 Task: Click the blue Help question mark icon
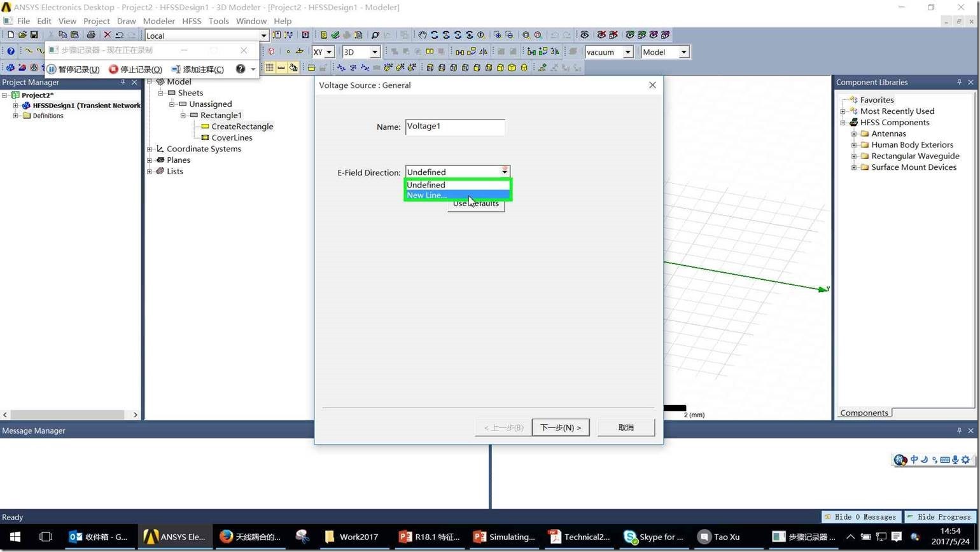coord(11,52)
